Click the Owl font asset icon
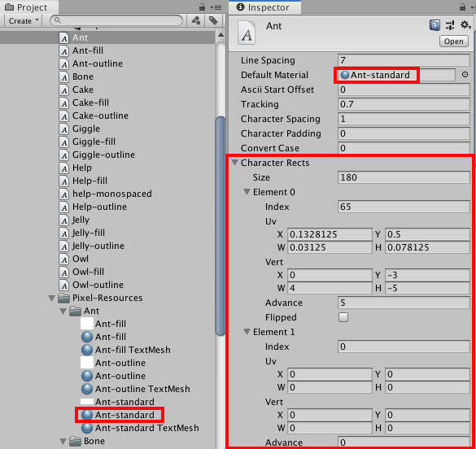Screen dimensions: 476x449 (63, 259)
